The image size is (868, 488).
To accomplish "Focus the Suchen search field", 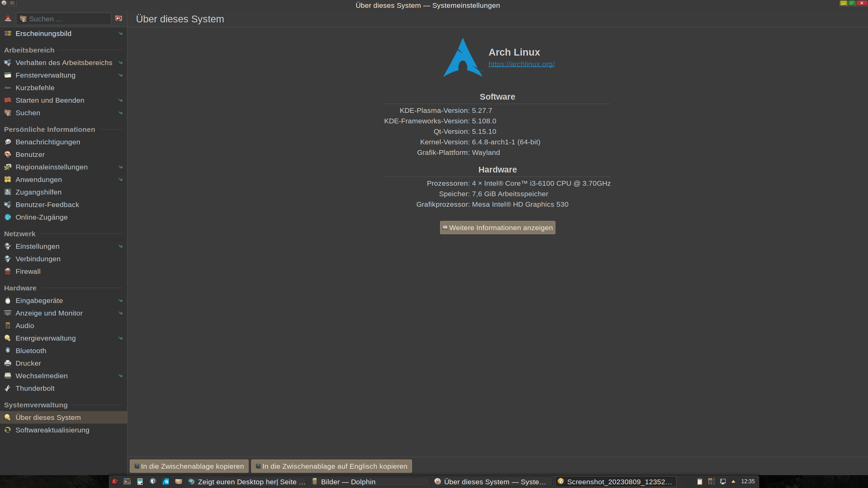I will pyautogui.click(x=68, y=19).
